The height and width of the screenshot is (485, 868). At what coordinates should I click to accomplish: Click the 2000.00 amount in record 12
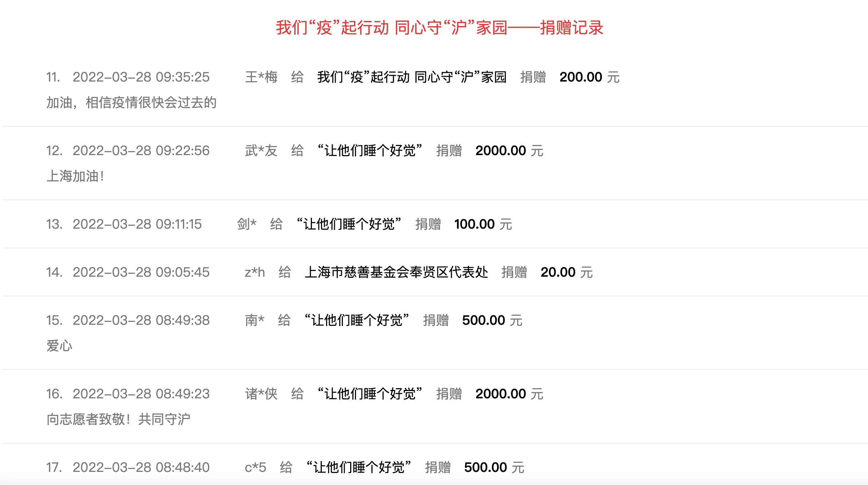coord(501,151)
